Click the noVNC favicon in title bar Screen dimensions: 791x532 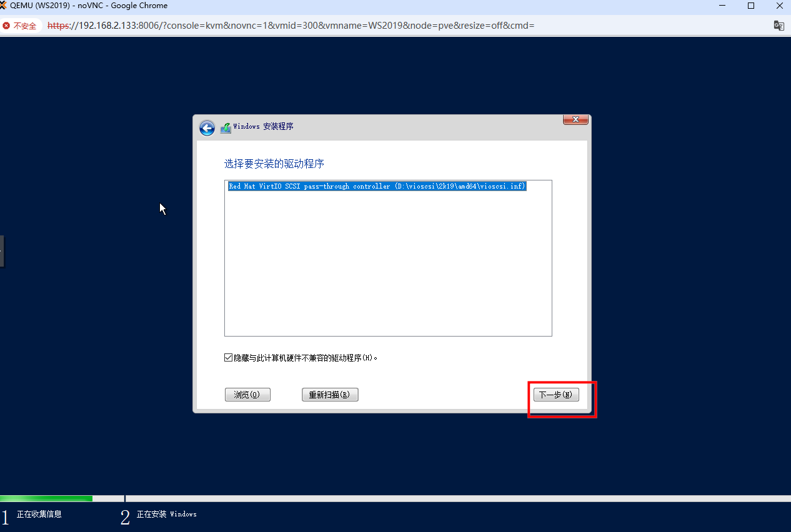point(3,6)
